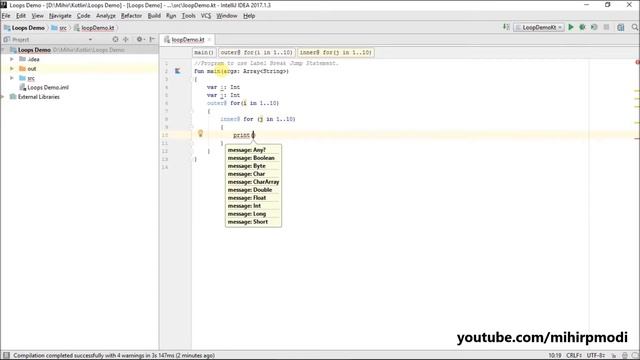
Task: Click 'message: Boolean' parameter hint
Action: click(x=251, y=158)
